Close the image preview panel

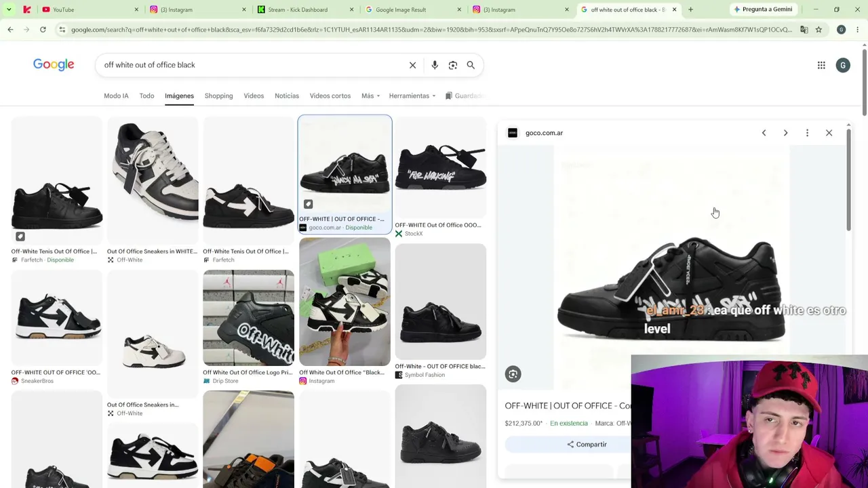(829, 133)
